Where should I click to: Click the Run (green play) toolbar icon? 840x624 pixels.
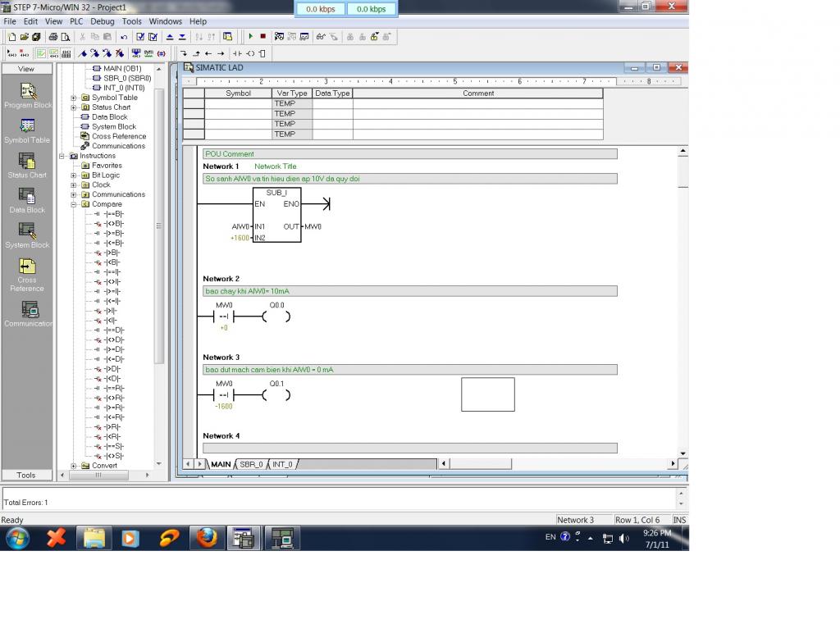[251, 37]
